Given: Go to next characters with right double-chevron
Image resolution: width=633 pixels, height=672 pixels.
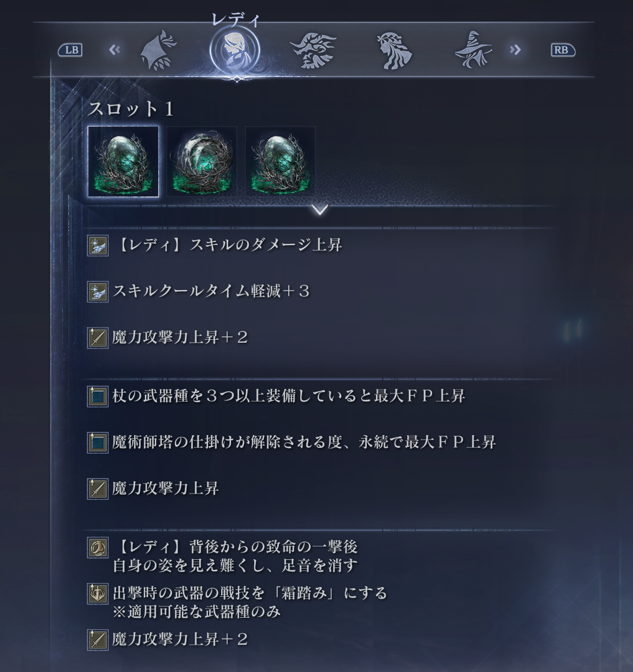Looking at the screenshot, I should [515, 50].
